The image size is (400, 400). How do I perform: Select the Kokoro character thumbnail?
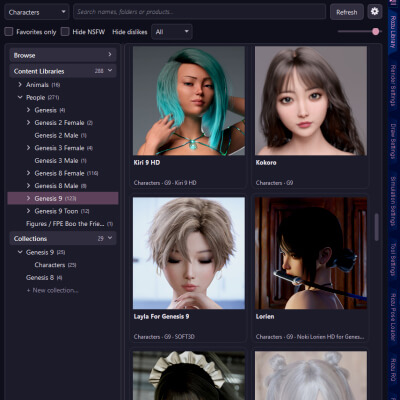311,101
